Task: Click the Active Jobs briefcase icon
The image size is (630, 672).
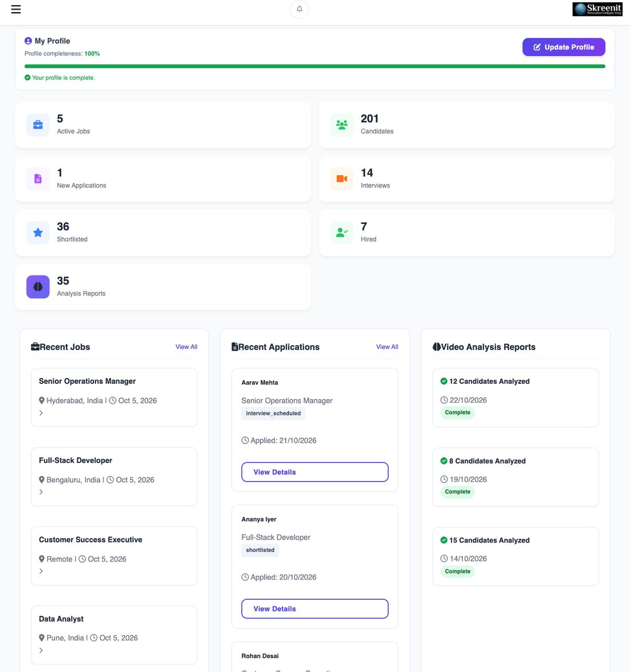Action: point(38,125)
